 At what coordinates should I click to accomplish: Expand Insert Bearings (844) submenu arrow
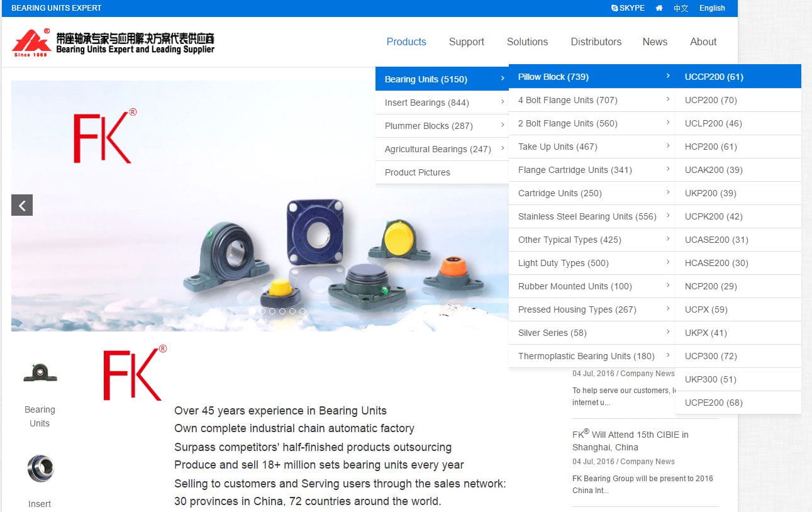[x=502, y=102]
